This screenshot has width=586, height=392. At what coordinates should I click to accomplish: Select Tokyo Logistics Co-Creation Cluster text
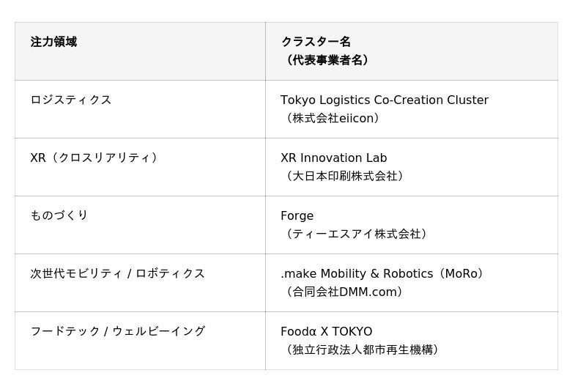coord(385,100)
